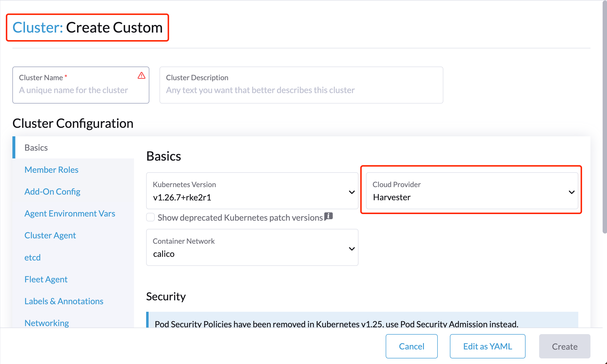Click the Cancel button
The image size is (607, 364).
[x=411, y=346]
